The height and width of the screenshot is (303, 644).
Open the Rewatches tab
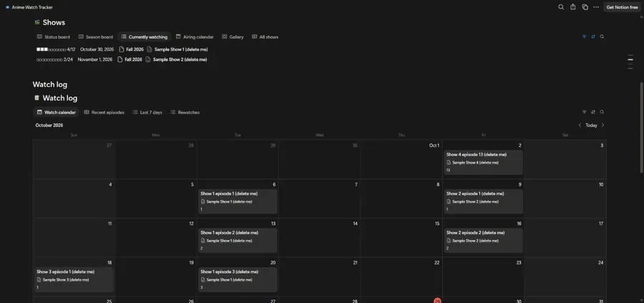(185, 112)
